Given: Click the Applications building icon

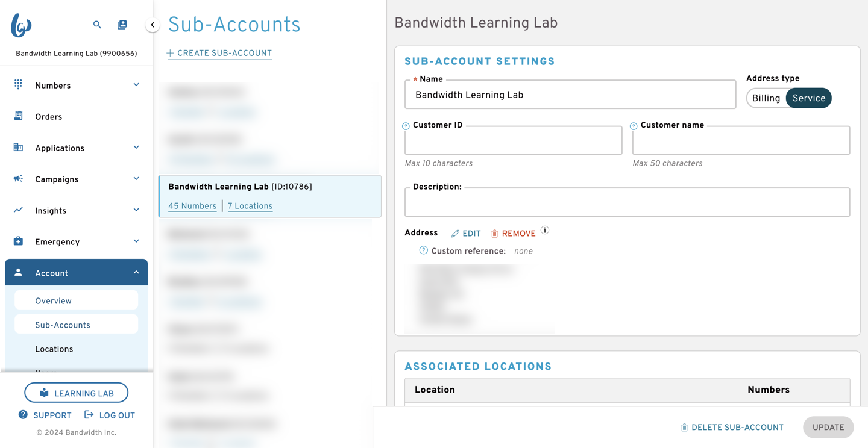Looking at the screenshot, I should [x=18, y=148].
